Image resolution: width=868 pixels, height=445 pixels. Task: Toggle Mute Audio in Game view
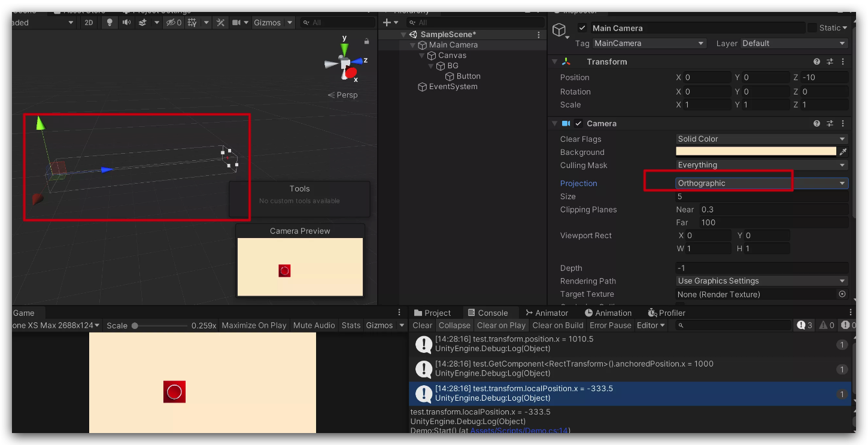coord(314,325)
